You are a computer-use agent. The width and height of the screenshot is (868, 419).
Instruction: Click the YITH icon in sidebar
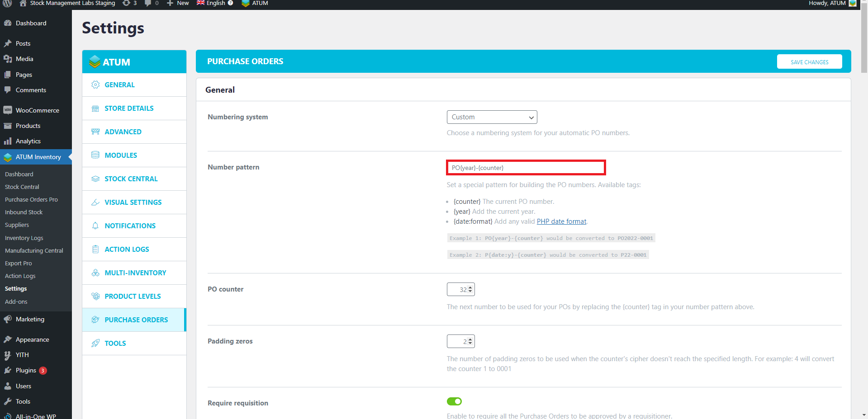coord(8,355)
